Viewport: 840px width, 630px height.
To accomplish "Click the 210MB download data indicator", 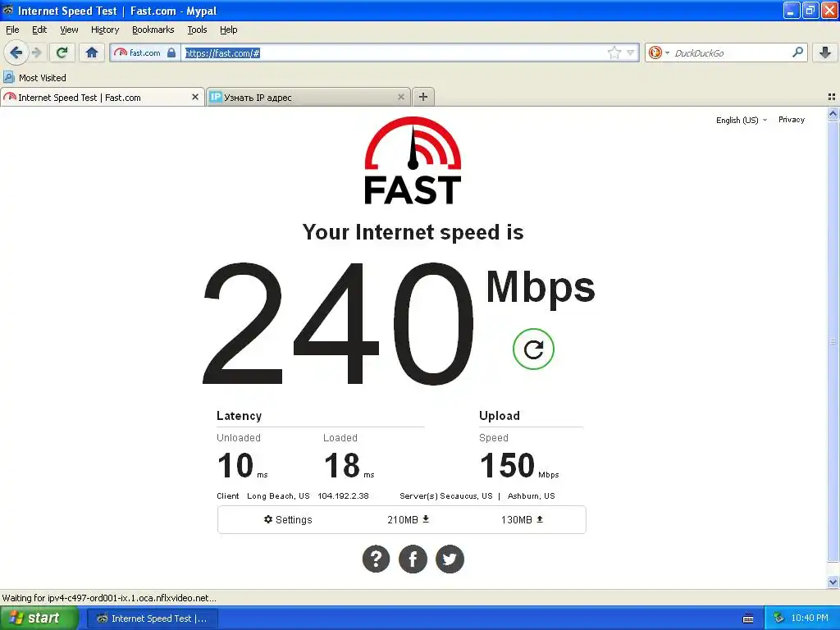I will click(409, 519).
